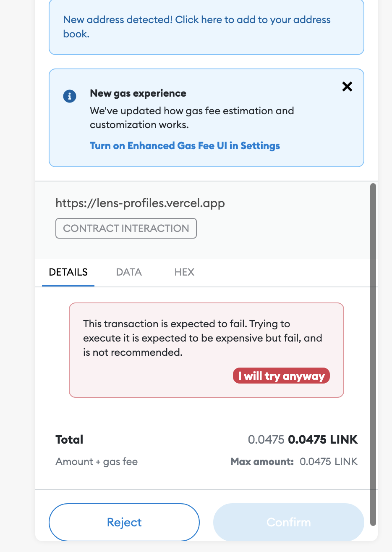Click the Max amount LINK value

pyautogui.click(x=329, y=461)
